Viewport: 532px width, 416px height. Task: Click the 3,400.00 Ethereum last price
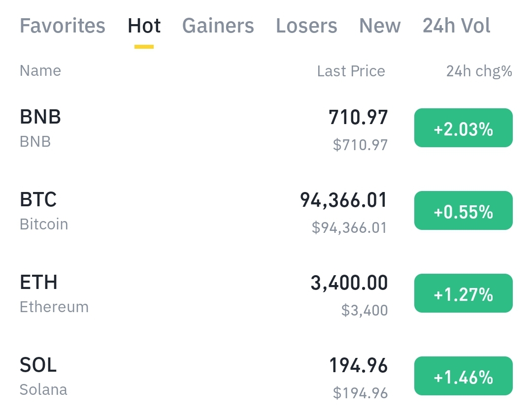tap(349, 283)
